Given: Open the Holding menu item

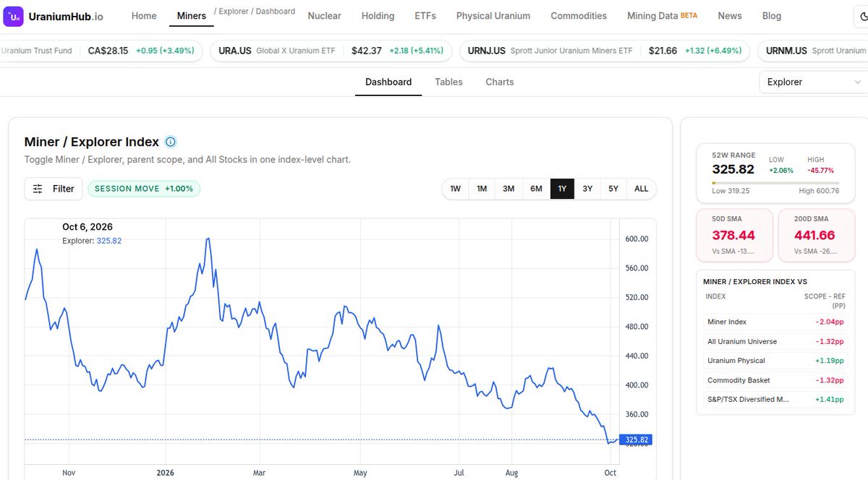Looking at the screenshot, I should [x=378, y=16].
